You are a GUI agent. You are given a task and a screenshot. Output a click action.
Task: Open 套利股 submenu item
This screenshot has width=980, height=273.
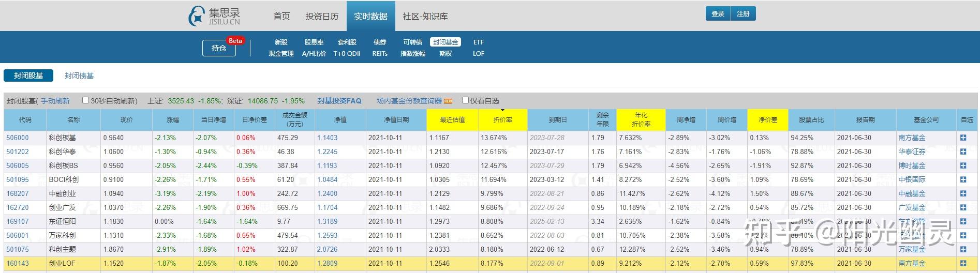[347, 42]
